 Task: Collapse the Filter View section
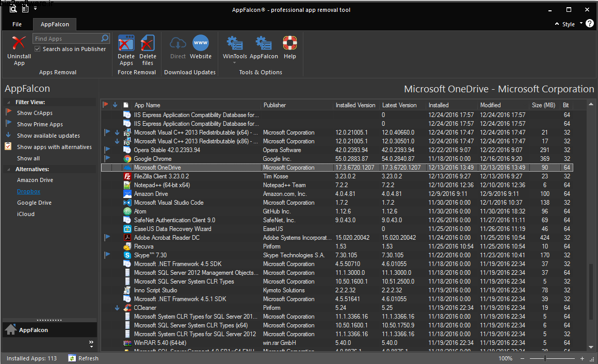[9, 102]
